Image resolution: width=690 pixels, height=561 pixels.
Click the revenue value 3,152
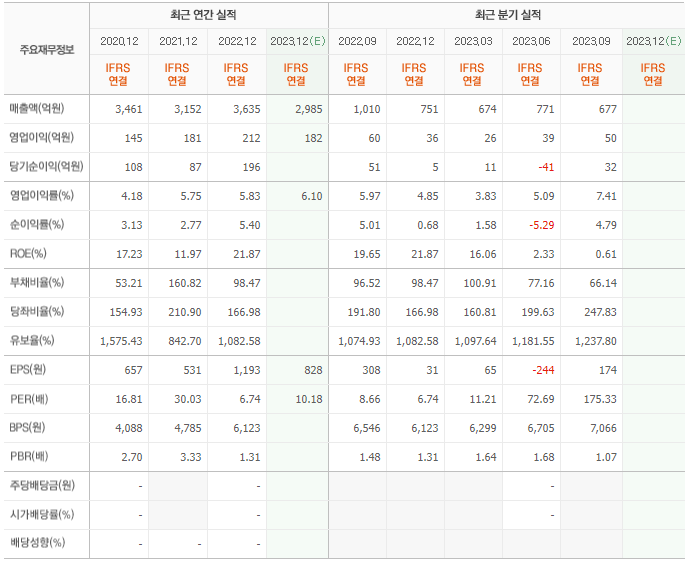pyautogui.click(x=187, y=109)
